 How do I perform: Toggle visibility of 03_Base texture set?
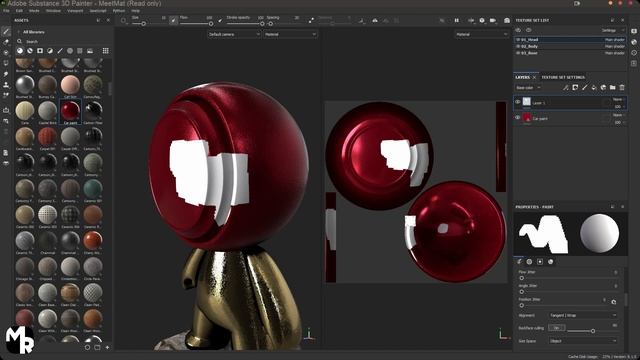(518, 53)
